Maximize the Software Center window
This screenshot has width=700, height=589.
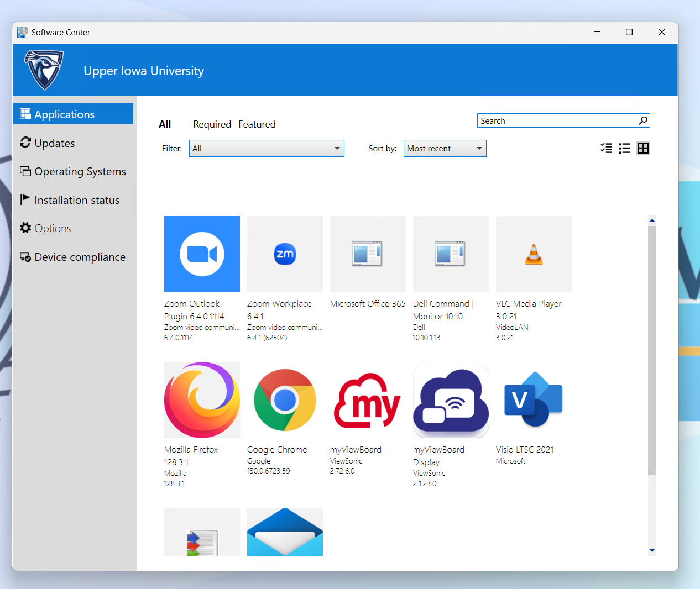629,32
